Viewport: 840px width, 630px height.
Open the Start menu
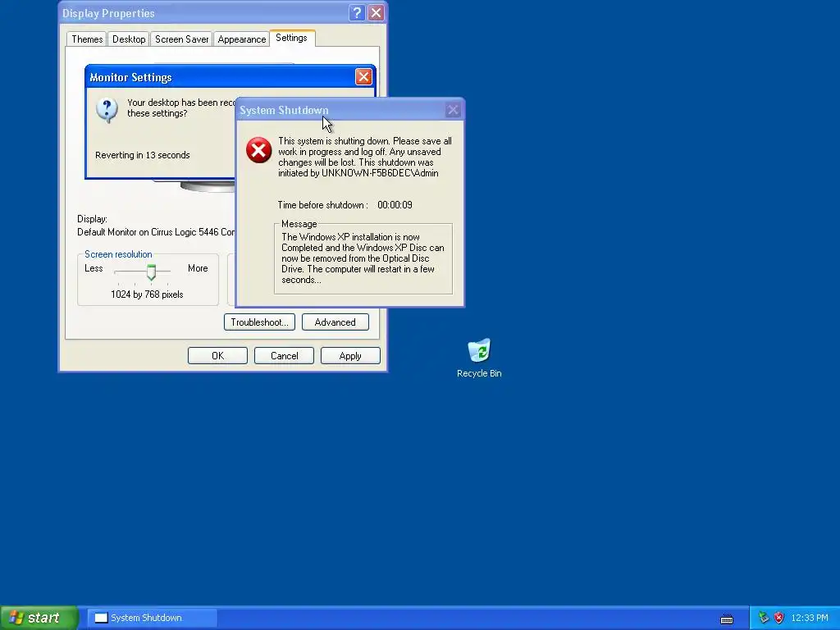tap(39, 618)
